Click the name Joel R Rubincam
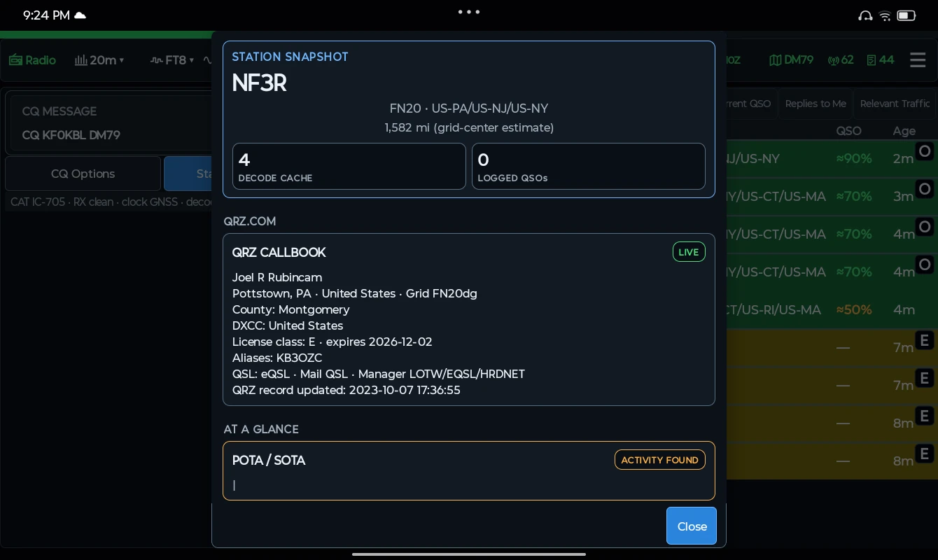Viewport: 938px width, 560px height. tap(277, 277)
